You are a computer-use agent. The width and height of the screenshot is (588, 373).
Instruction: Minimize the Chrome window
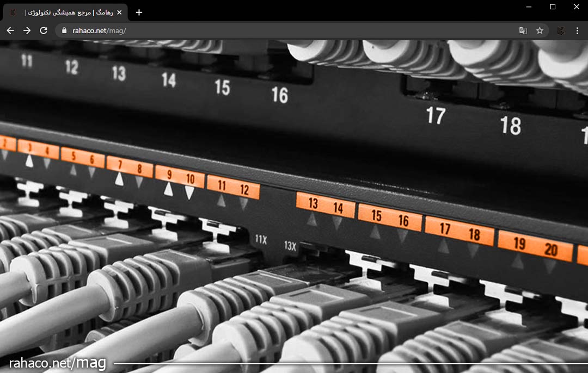[529, 7]
